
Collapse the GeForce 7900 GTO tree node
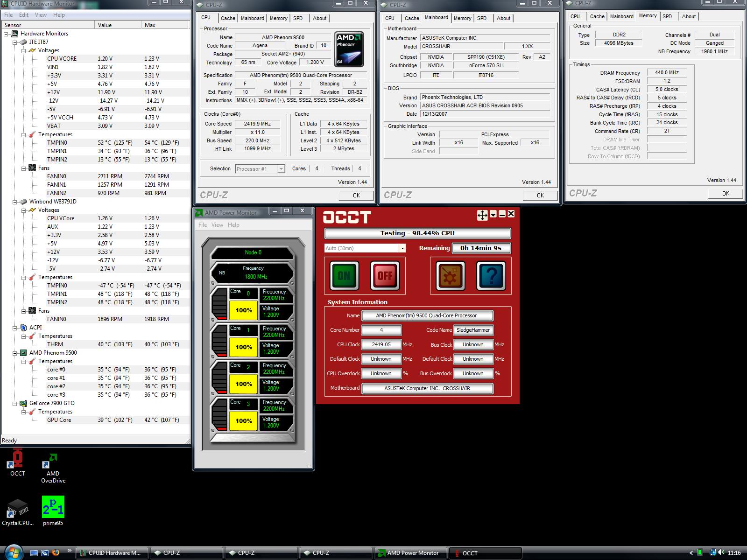pos(14,403)
